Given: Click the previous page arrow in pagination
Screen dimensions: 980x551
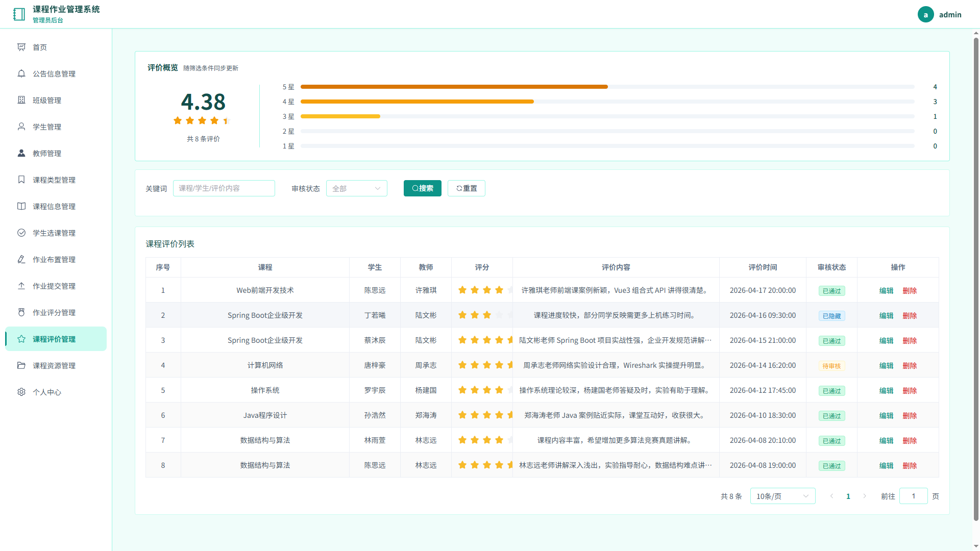Looking at the screenshot, I should point(831,496).
